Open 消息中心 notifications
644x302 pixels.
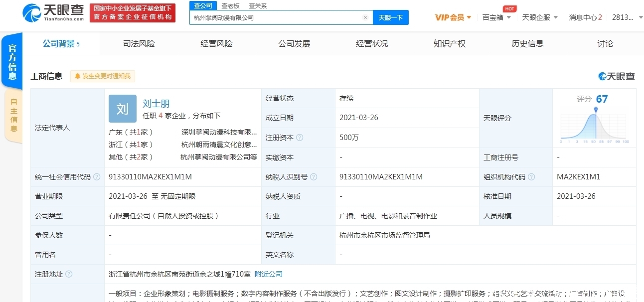pos(585,17)
